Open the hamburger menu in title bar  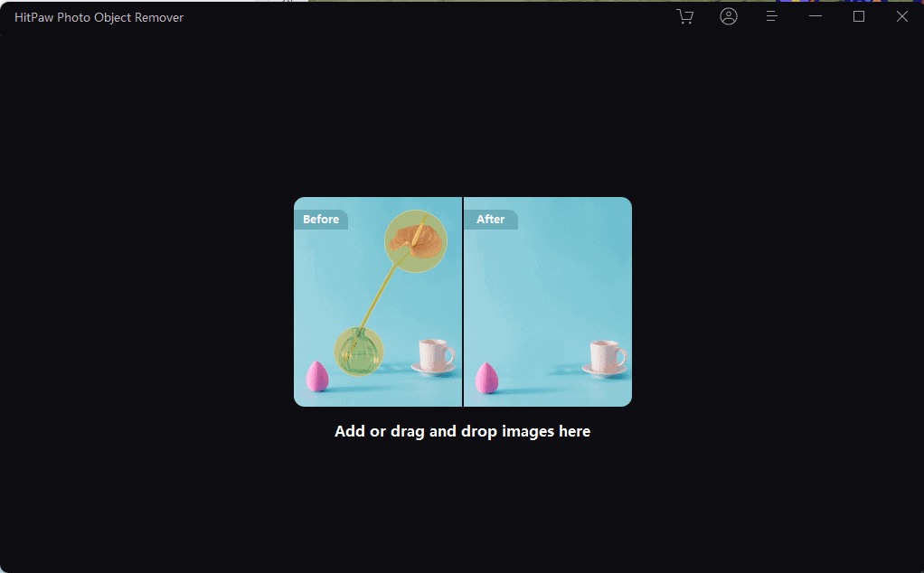pos(771,16)
